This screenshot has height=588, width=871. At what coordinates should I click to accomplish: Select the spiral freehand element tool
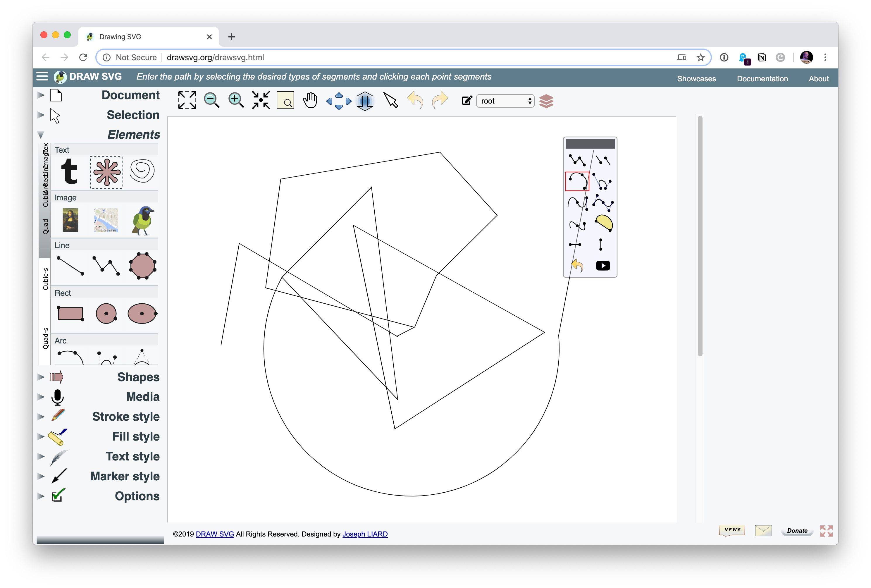[142, 171]
